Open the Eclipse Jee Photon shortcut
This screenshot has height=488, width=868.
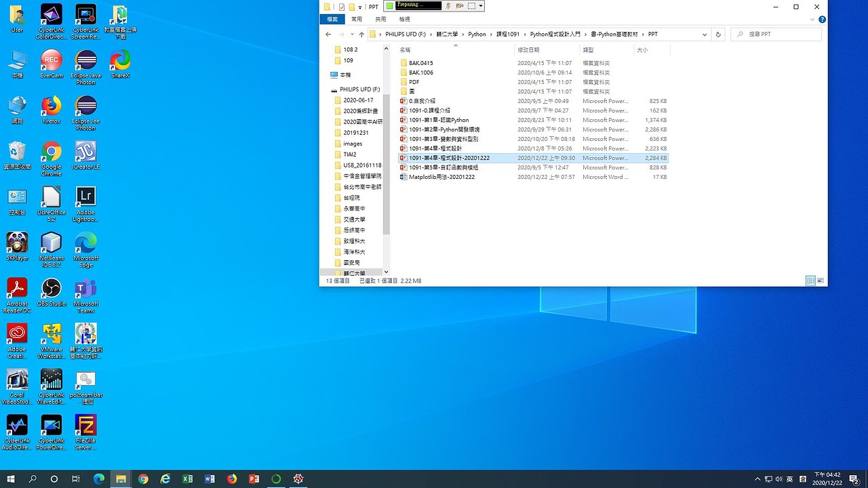[85, 113]
